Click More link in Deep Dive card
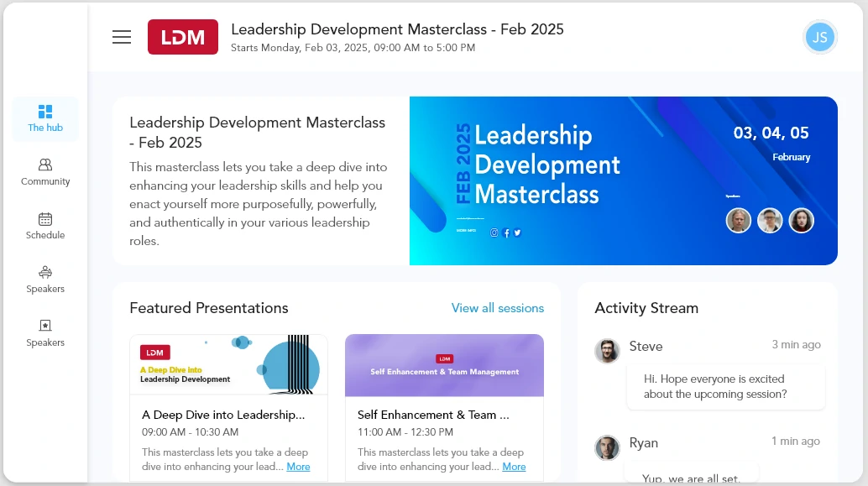Screen dimensions: 868x486 click(298, 467)
